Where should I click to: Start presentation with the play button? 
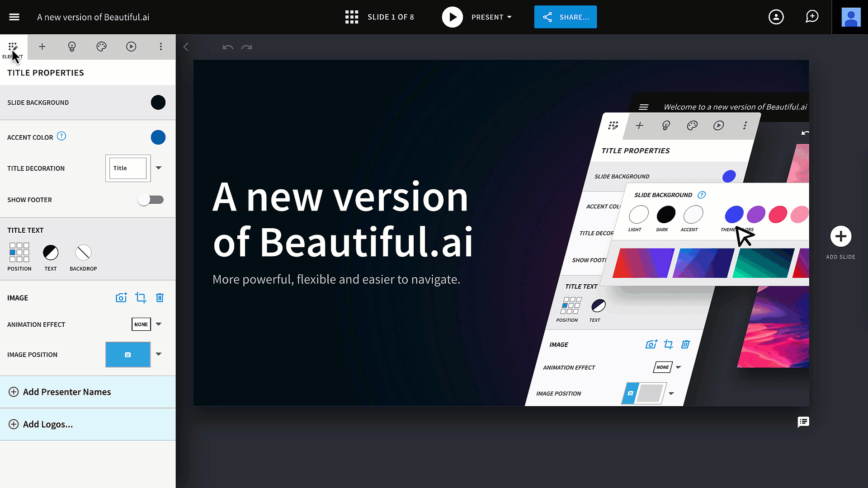(x=452, y=17)
